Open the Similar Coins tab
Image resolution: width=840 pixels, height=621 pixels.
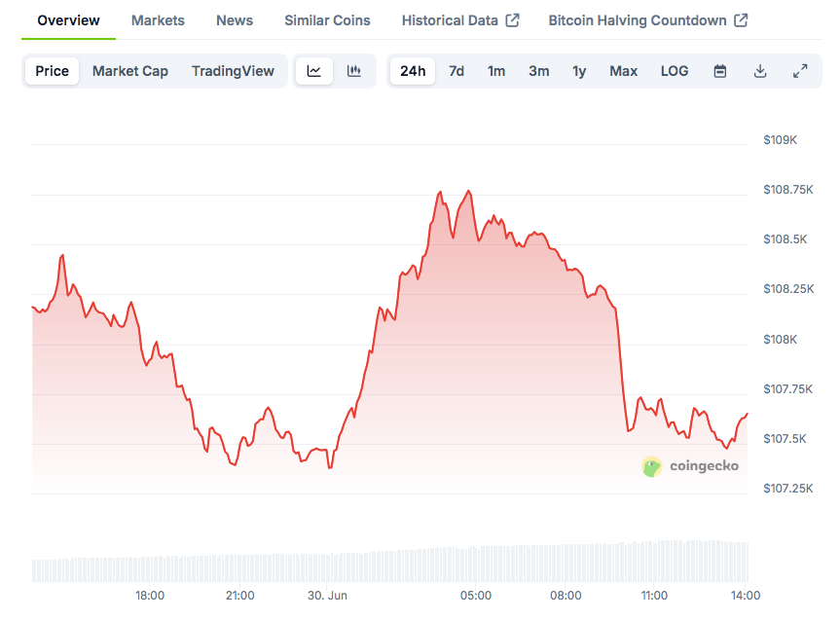click(x=327, y=20)
